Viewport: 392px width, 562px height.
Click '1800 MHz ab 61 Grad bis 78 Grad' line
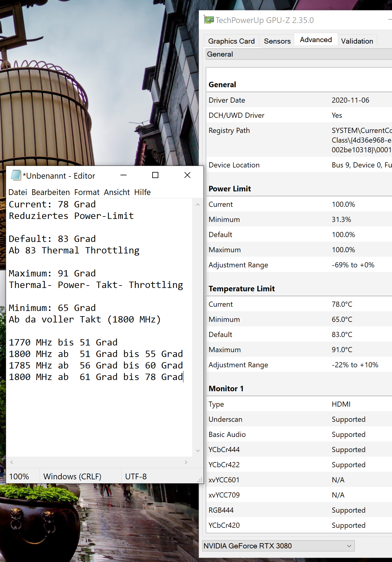[x=96, y=377]
